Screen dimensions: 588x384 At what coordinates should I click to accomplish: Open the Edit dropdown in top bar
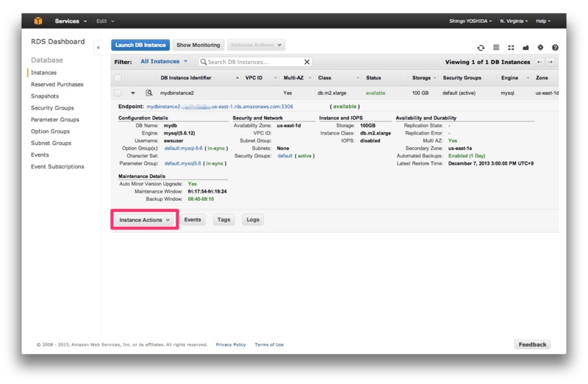click(105, 21)
